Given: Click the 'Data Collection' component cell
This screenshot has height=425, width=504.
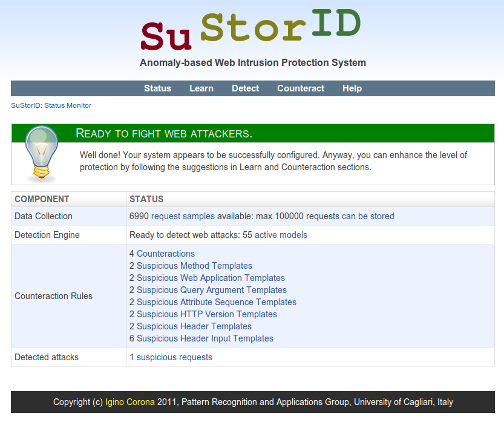Looking at the screenshot, I should (69, 216).
